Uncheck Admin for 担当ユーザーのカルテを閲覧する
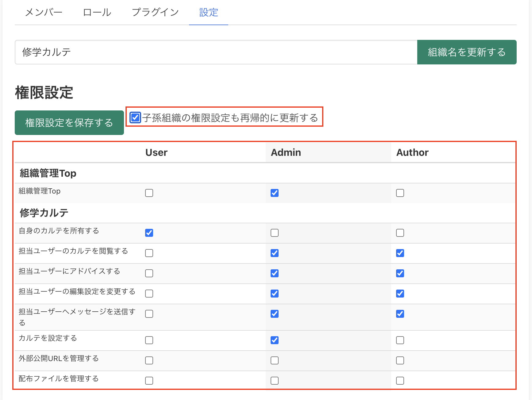532x400 pixels. coord(275,253)
